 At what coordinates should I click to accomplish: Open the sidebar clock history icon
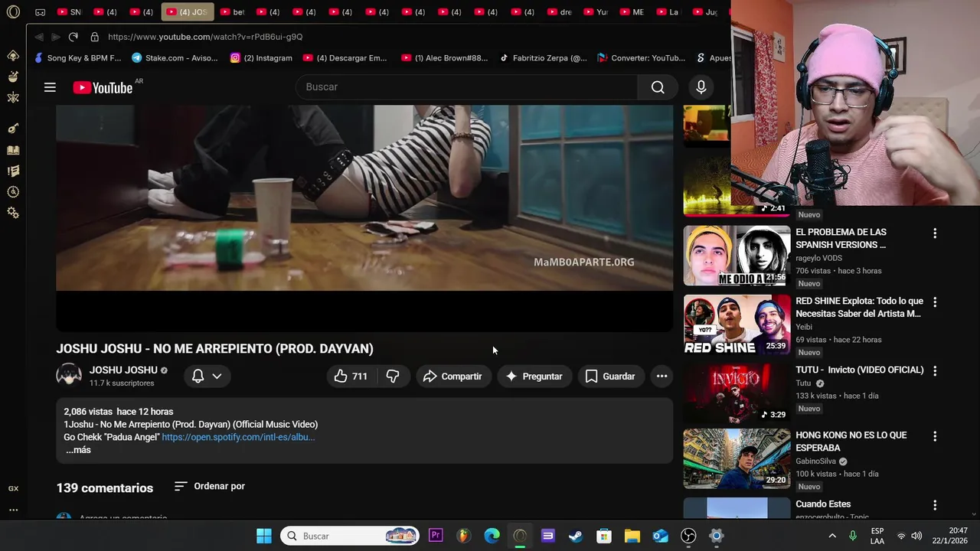tap(13, 192)
